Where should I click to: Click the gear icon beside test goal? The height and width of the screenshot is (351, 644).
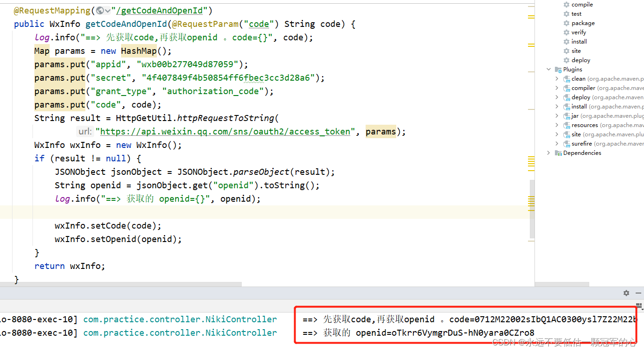(x=567, y=14)
